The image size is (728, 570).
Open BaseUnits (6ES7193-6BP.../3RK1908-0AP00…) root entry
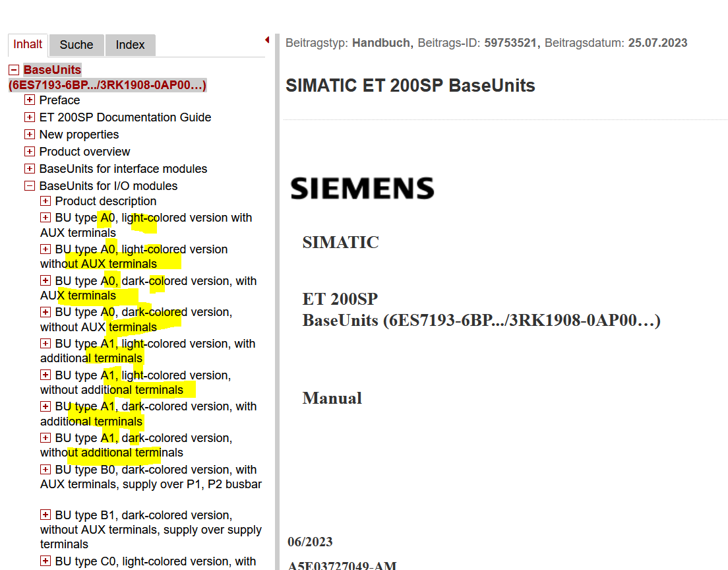tap(107, 77)
